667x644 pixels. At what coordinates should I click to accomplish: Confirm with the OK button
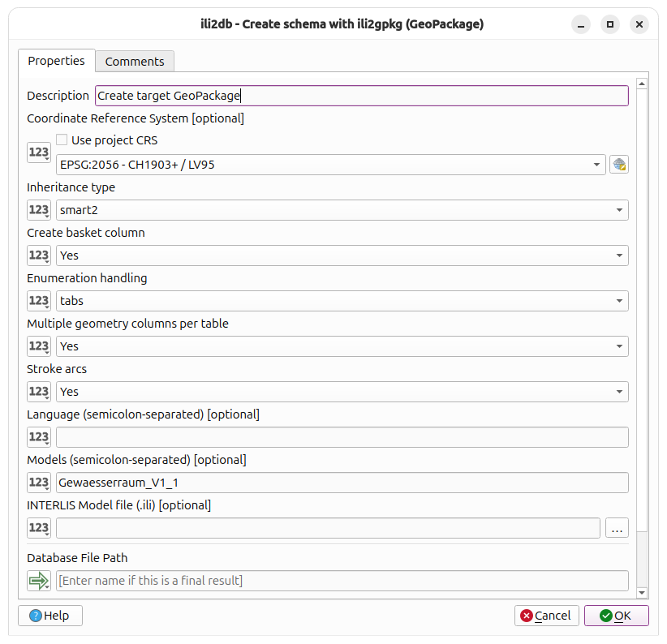coord(617,616)
